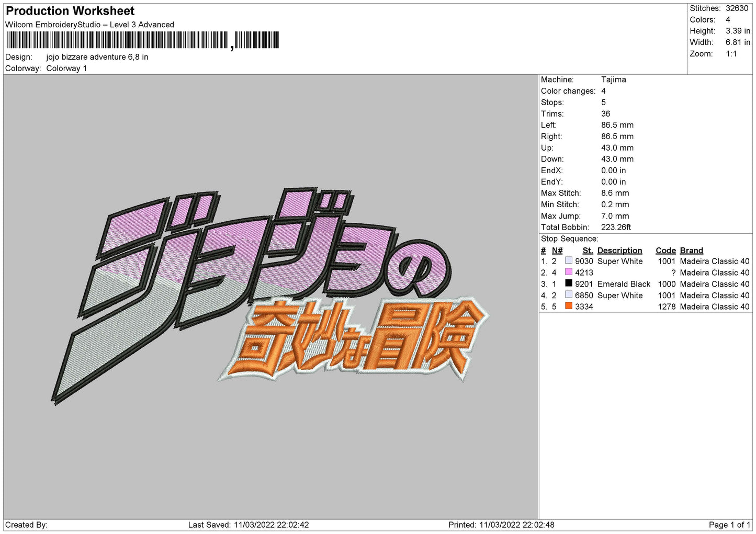Click the Production Worksheet title
Screen dimensions: 756x534
click(70, 11)
